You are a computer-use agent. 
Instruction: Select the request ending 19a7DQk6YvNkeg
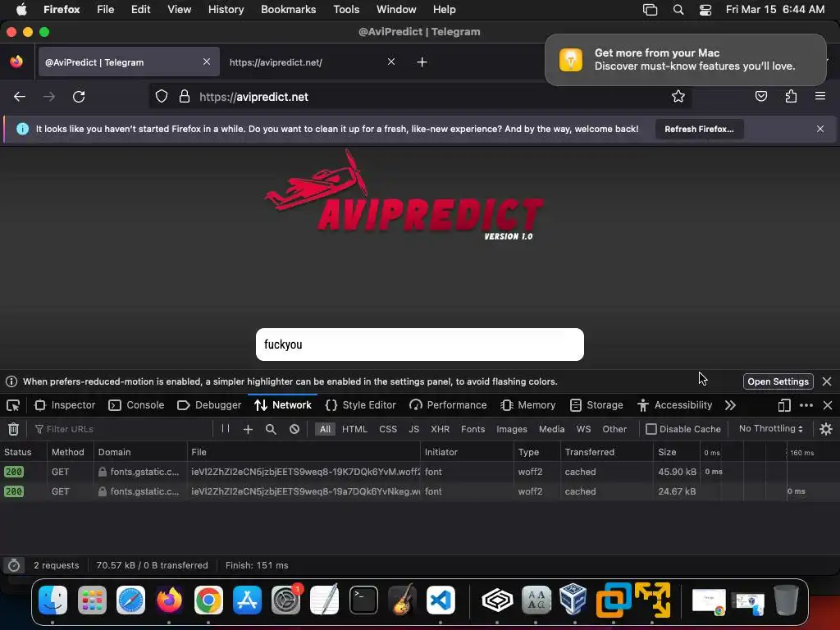pyautogui.click(x=420, y=491)
